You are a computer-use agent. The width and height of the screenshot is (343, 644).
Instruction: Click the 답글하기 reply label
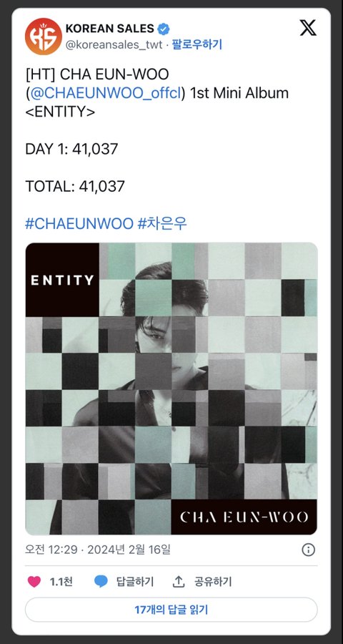tap(135, 582)
